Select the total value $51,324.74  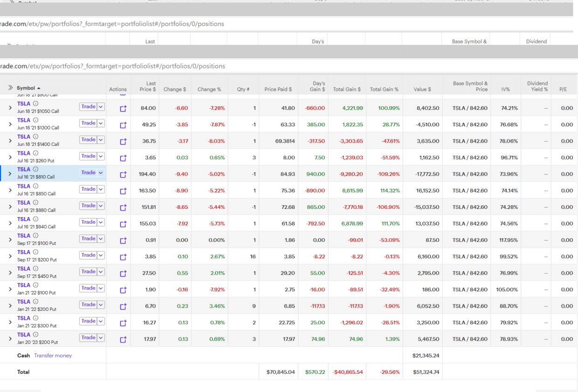(x=426, y=372)
